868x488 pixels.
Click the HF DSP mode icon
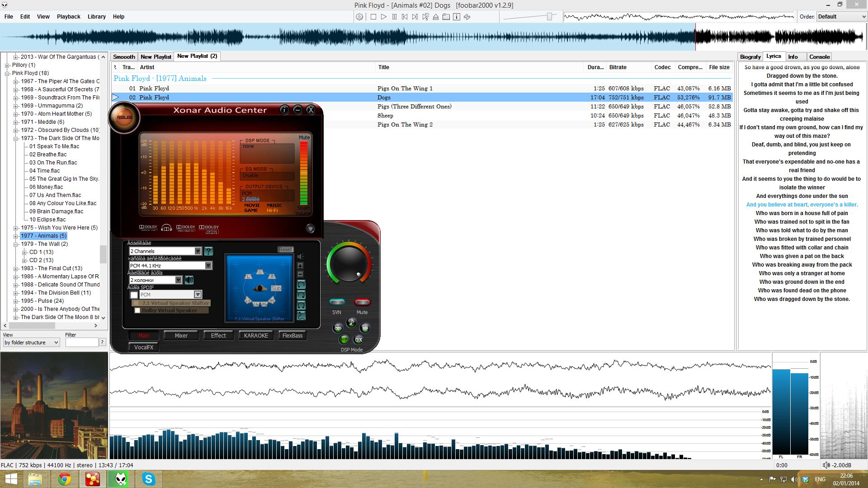[344, 339]
